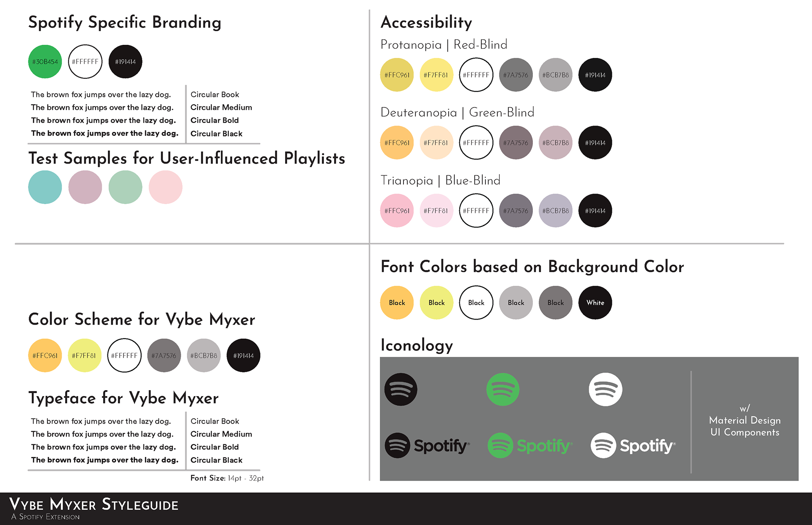
Task: Click the Font Size: 14pt - 32pt text
Action: pos(227,478)
